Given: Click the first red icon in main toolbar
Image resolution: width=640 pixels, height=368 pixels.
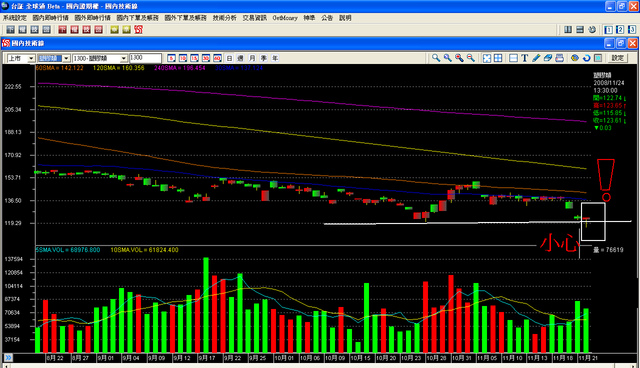Looking at the screenshot, I should click(x=62, y=30).
